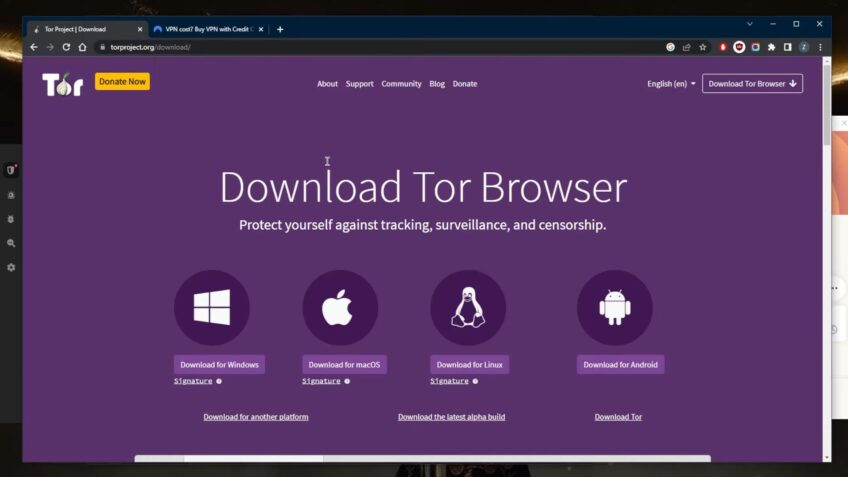Viewport: 848px width, 477px height.
Task: Open the Community menu item
Action: [x=401, y=84]
